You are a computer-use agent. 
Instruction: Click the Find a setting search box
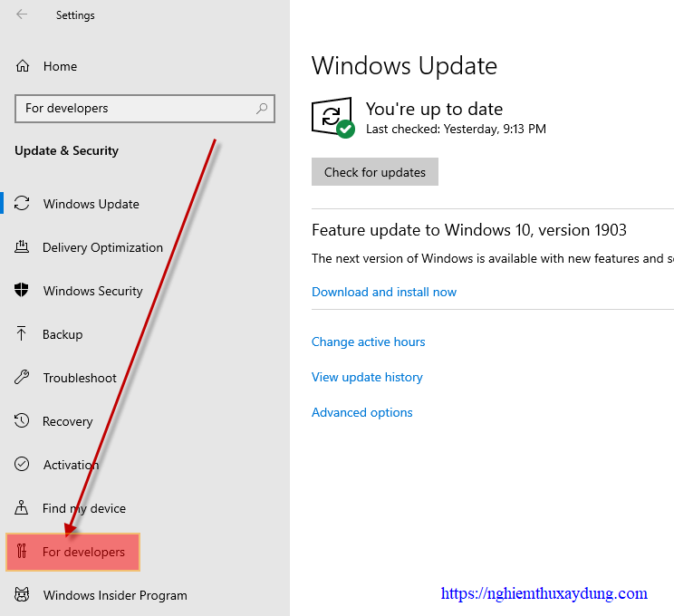click(145, 109)
